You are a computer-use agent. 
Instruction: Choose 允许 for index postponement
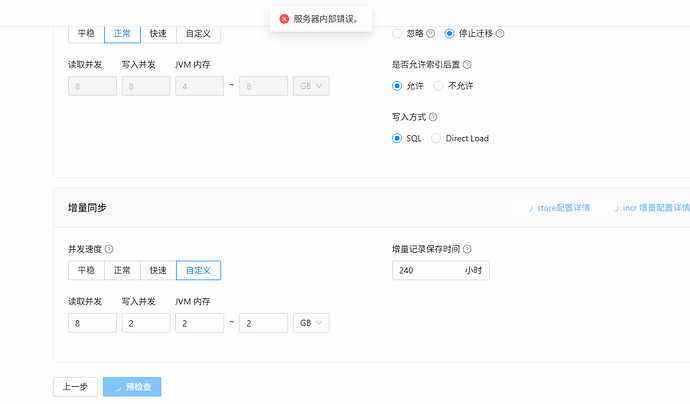(397, 86)
